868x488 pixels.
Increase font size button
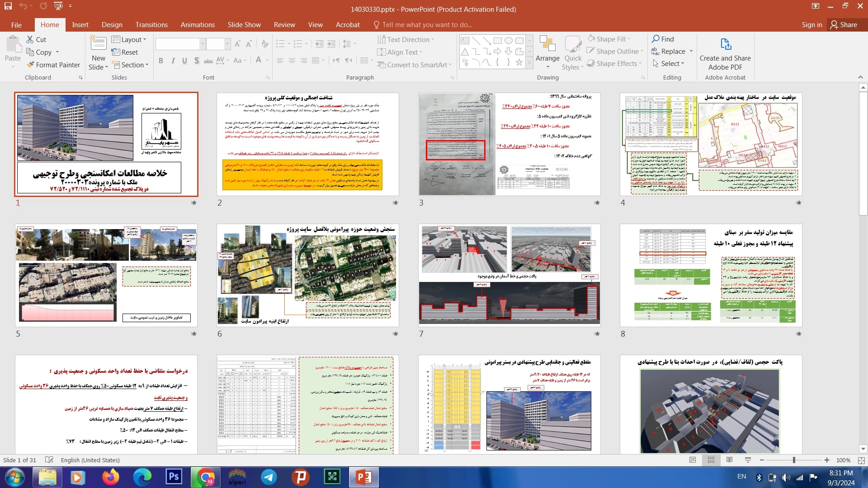pyautogui.click(x=237, y=44)
